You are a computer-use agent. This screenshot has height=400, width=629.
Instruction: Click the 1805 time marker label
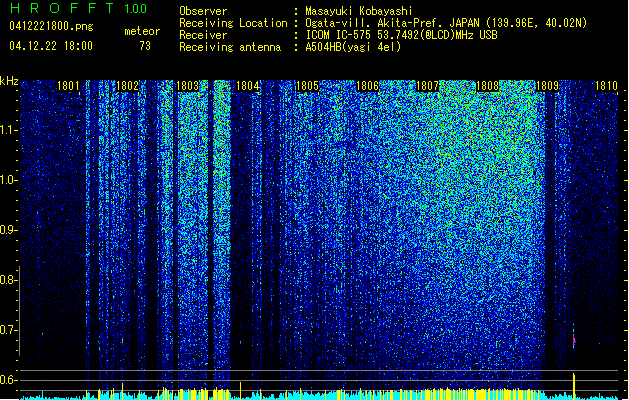[x=307, y=86]
